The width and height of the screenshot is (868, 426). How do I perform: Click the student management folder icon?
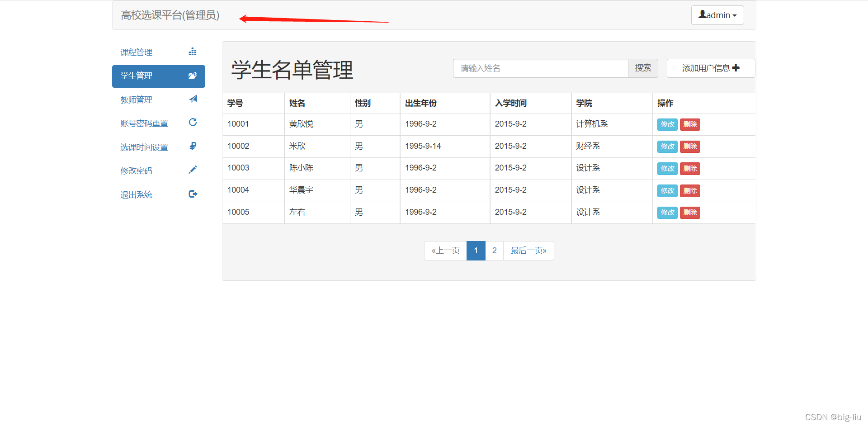(193, 76)
